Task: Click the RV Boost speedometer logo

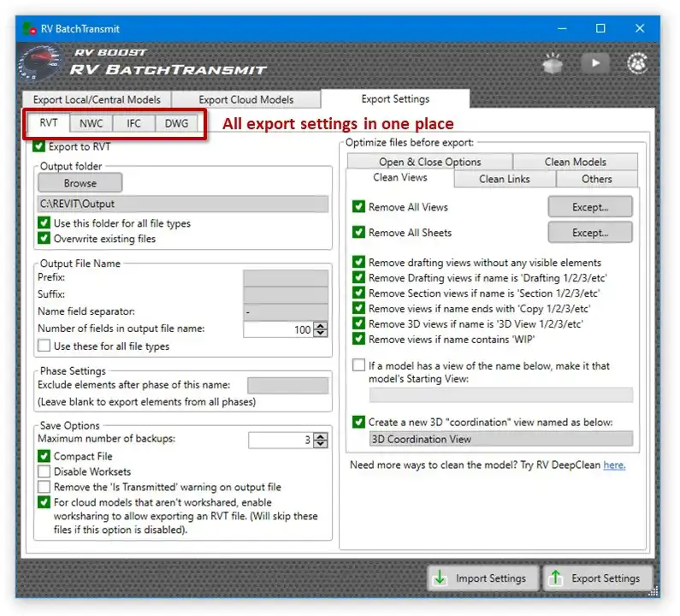Action: point(39,64)
